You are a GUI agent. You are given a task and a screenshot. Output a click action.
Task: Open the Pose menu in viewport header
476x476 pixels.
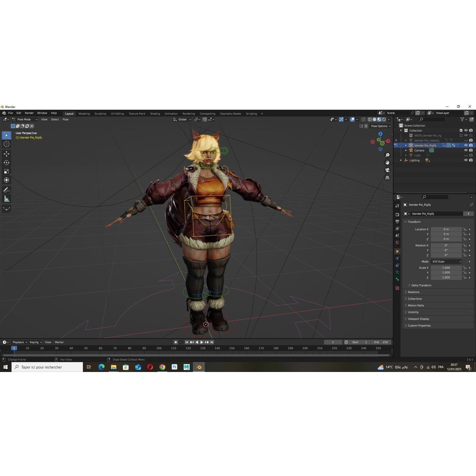(x=66, y=119)
